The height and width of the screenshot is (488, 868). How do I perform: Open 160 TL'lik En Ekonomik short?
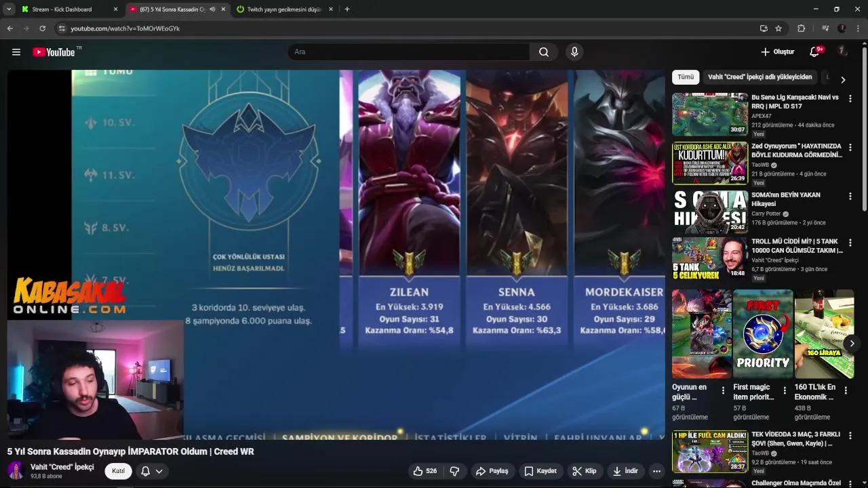(824, 334)
